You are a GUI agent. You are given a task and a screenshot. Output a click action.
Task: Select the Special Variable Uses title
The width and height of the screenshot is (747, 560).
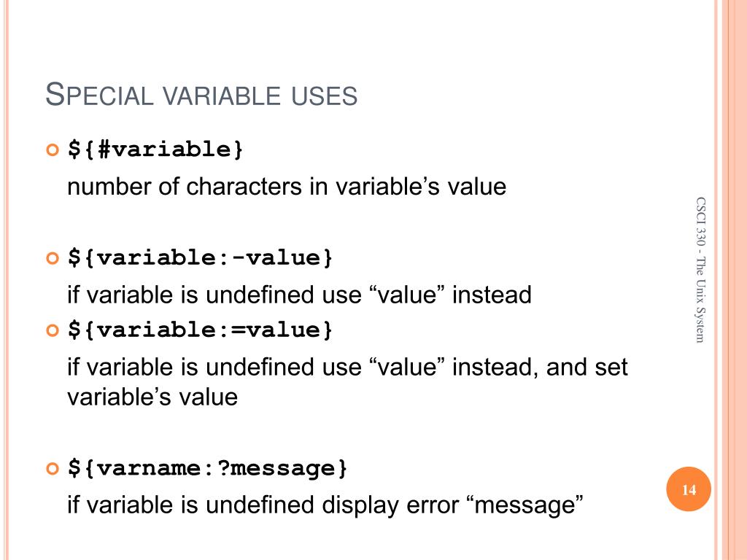201,94
